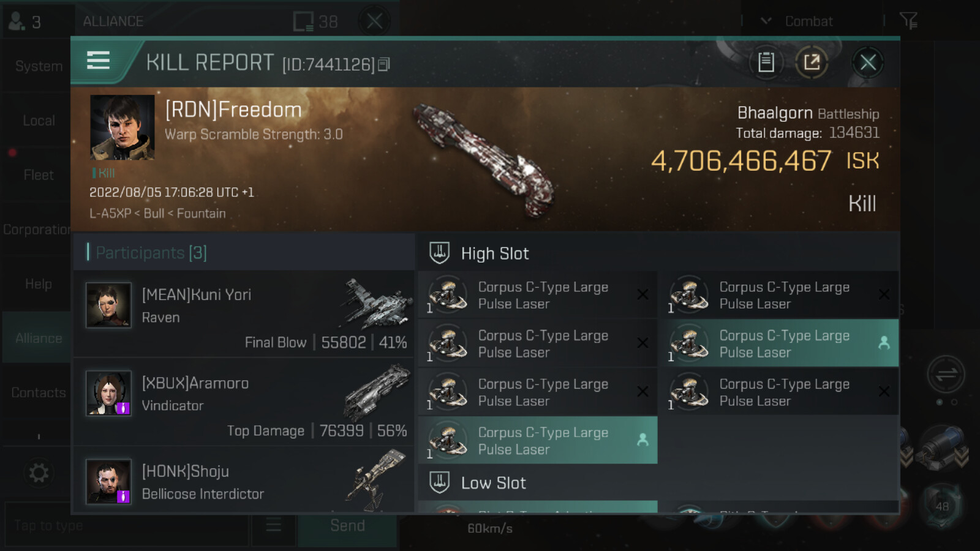This screenshot has height=551, width=980.
Task: Switch to the Local chat tab
Action: [38, 121]
